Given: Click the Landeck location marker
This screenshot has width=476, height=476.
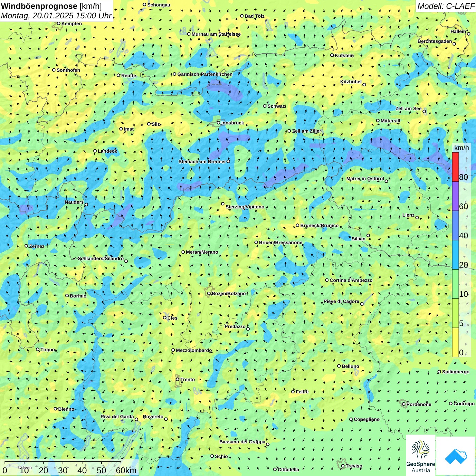Looking at the screenshot, I should [x=95, y=151].
